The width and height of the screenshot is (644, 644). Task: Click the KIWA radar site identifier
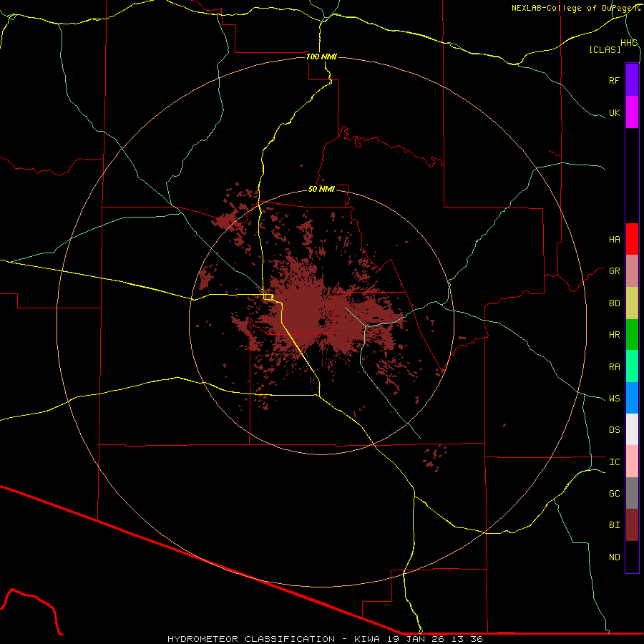368,639
